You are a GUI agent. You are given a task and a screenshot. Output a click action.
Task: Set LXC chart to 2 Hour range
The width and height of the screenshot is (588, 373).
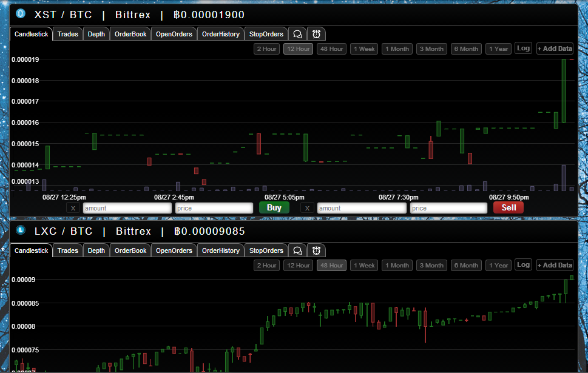pos(266,266)
